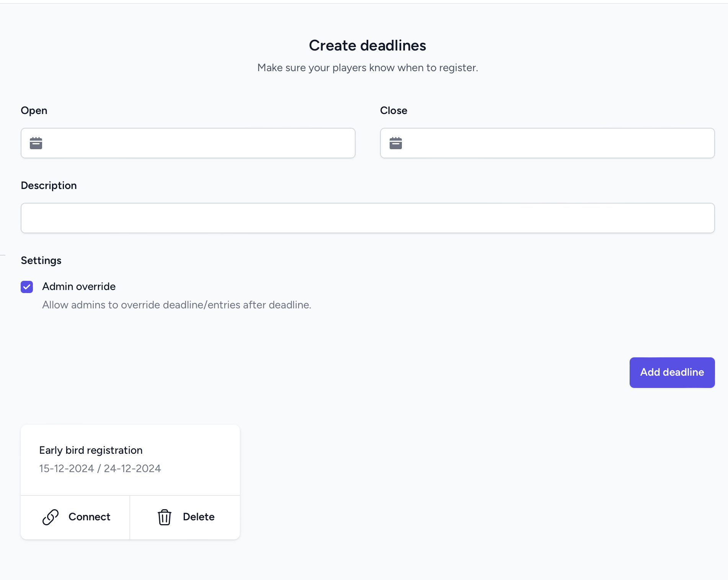Click the Description field label

[49, 186]
